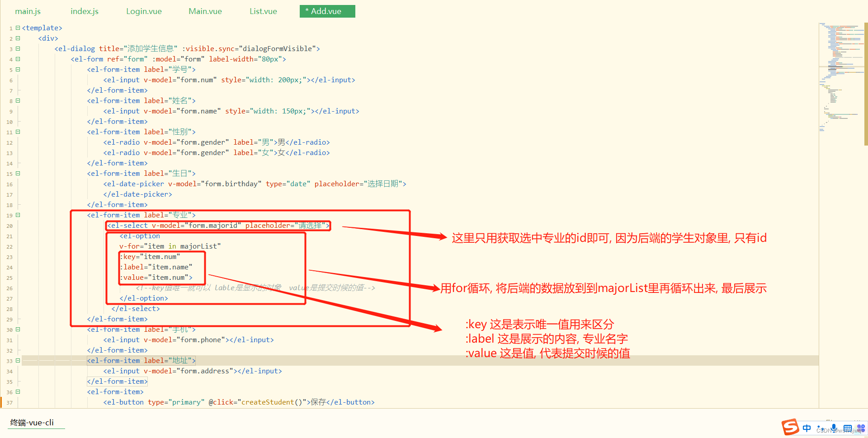The width and height of the screenshot is (868, 438).
Task: Click line number 20 in gutter
Action: (x=9, y=226)
